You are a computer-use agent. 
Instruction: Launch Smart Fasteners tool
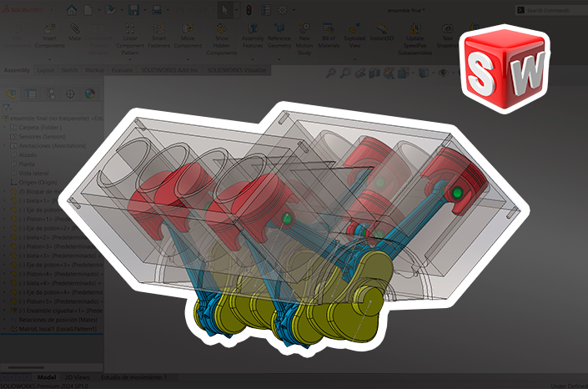158,36
